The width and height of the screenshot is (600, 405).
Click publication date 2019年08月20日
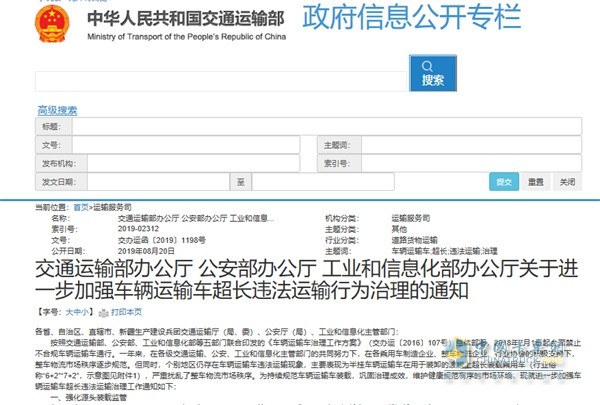[x=146, y=251]
